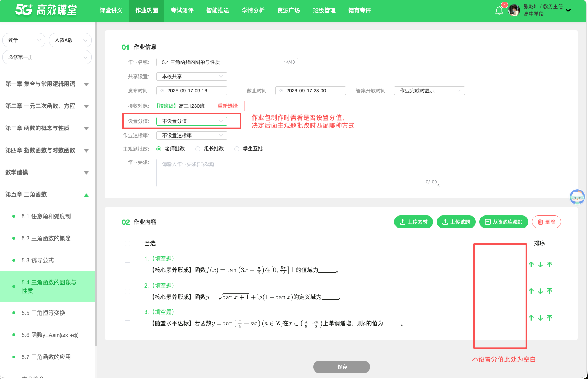Move question 1 up one position

click(x=531, y=265)
